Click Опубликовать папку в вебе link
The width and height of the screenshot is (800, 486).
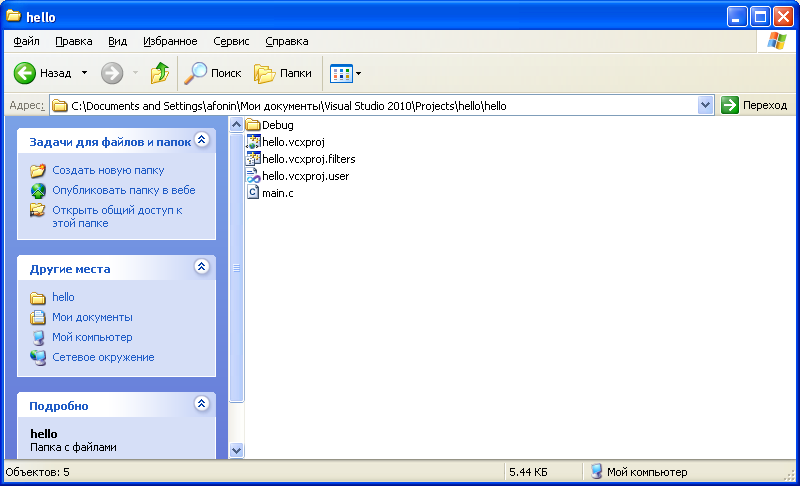click(x=124, y=190)
